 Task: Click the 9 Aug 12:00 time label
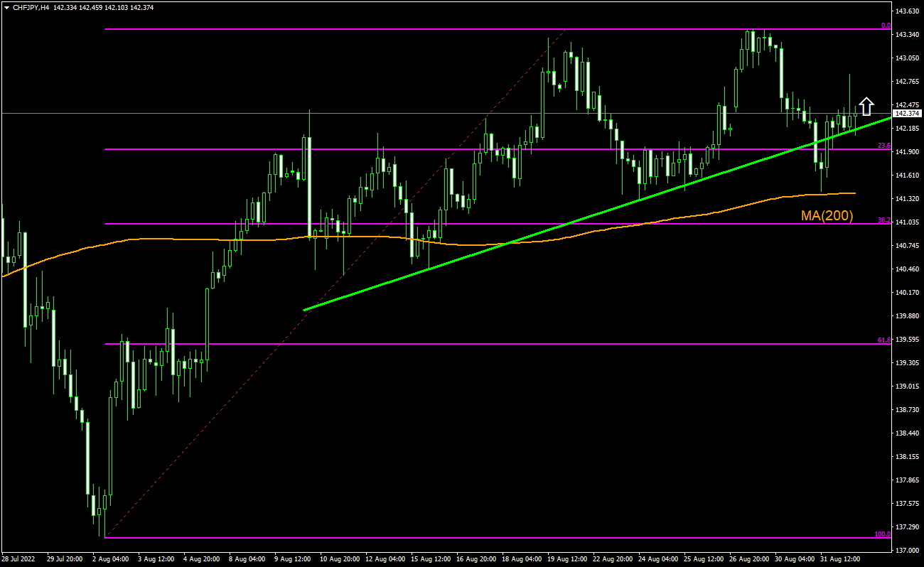[x=294, y=559]
